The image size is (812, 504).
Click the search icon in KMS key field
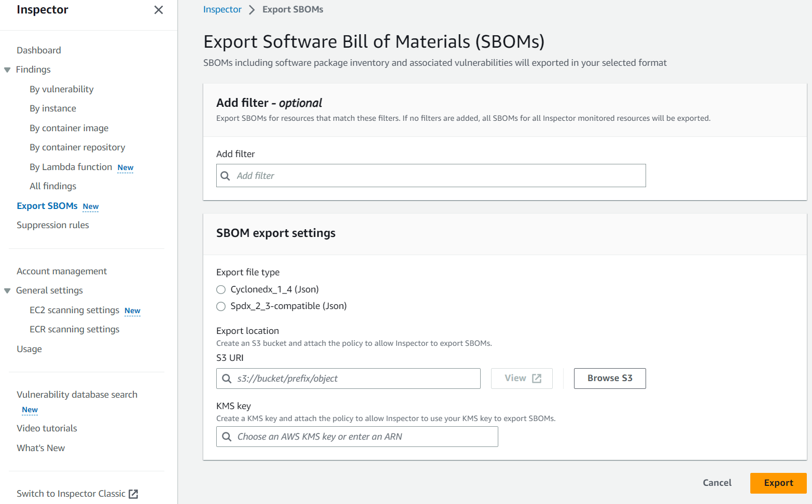point(227,437)
